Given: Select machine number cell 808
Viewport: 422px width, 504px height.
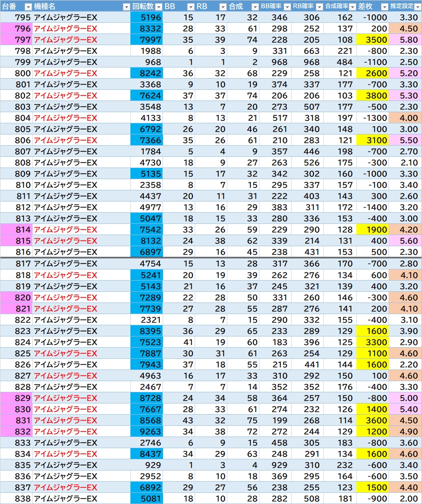Looking at the screenshot, I should coord(16,163).
